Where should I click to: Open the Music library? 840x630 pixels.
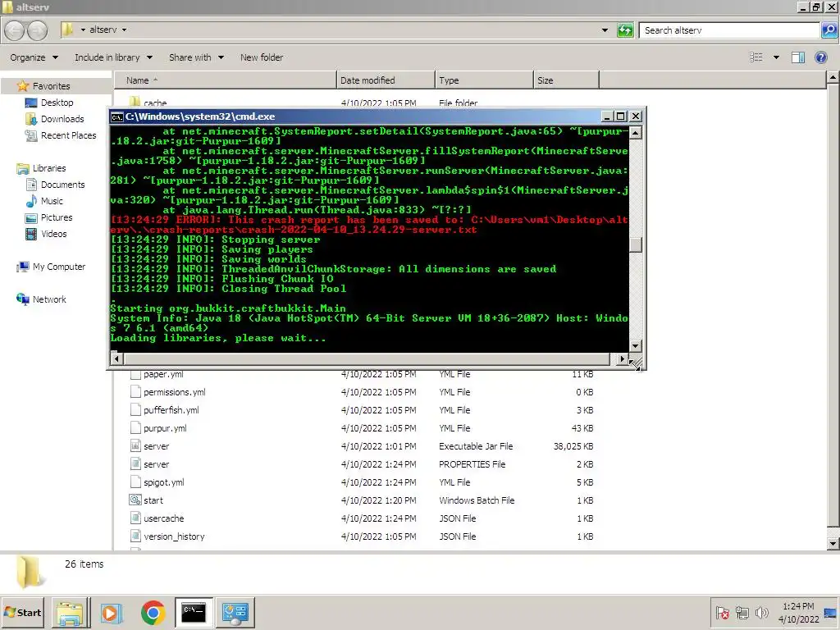[52, 202]
